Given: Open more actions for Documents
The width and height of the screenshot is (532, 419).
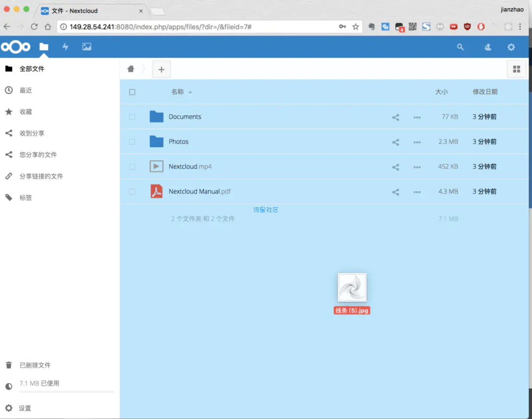Looking at the screenshot, I should click(x=417, y=117).
